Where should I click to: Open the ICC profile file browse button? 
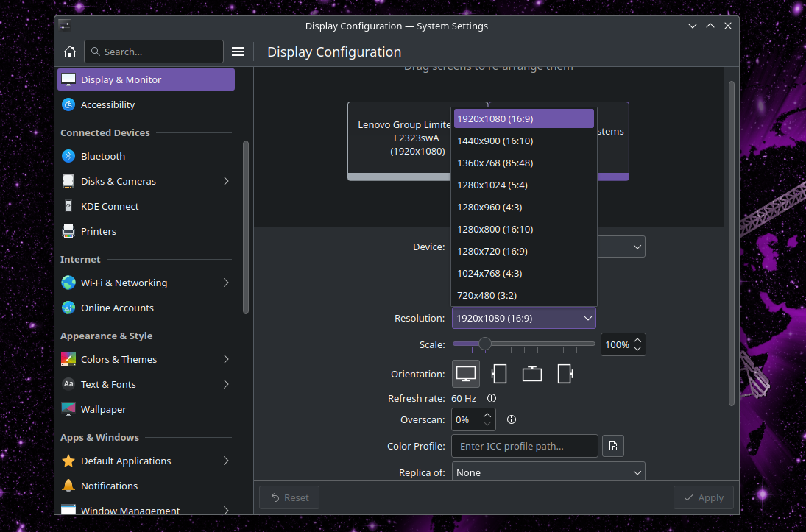pos(613,446)
